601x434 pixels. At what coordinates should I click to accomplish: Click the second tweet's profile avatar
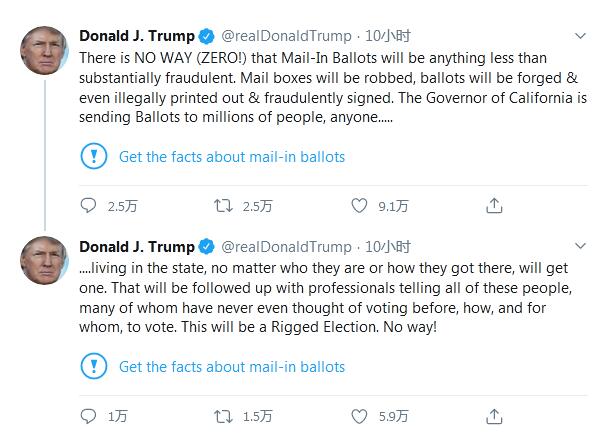coord(44,260)
